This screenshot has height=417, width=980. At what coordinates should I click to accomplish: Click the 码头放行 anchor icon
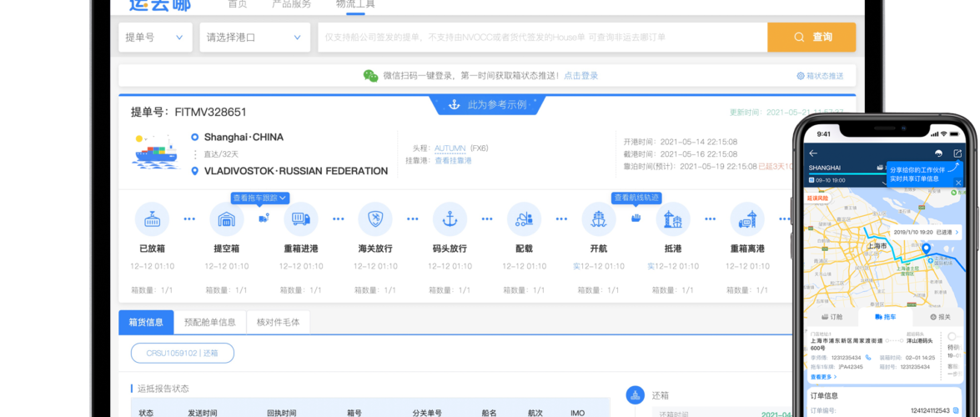[450, 219]
